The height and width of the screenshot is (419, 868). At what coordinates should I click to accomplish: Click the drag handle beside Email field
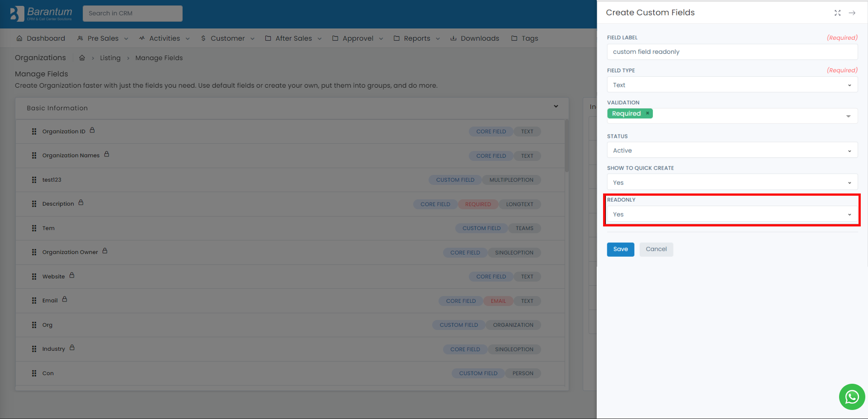(x=34, y=301)
